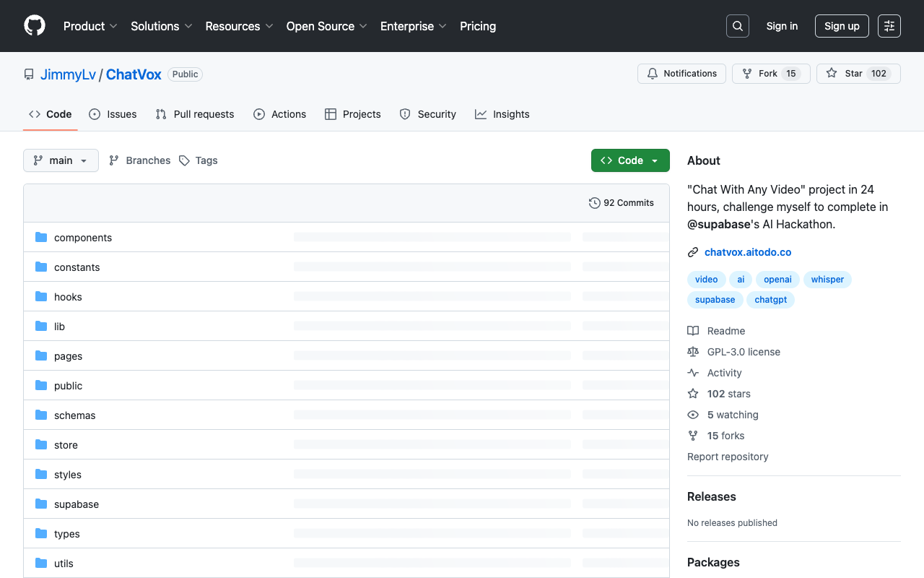Click the star icon in Star button

[x=832, y=74]
